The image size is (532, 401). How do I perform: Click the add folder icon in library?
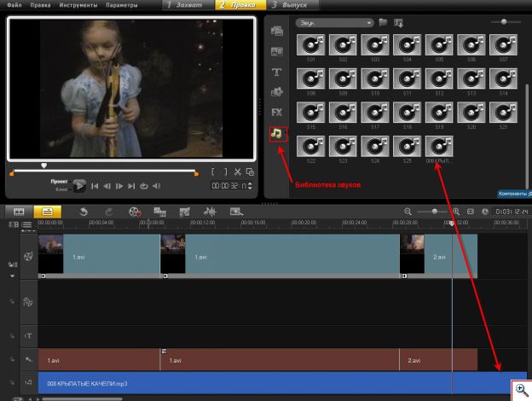point(383,23)
